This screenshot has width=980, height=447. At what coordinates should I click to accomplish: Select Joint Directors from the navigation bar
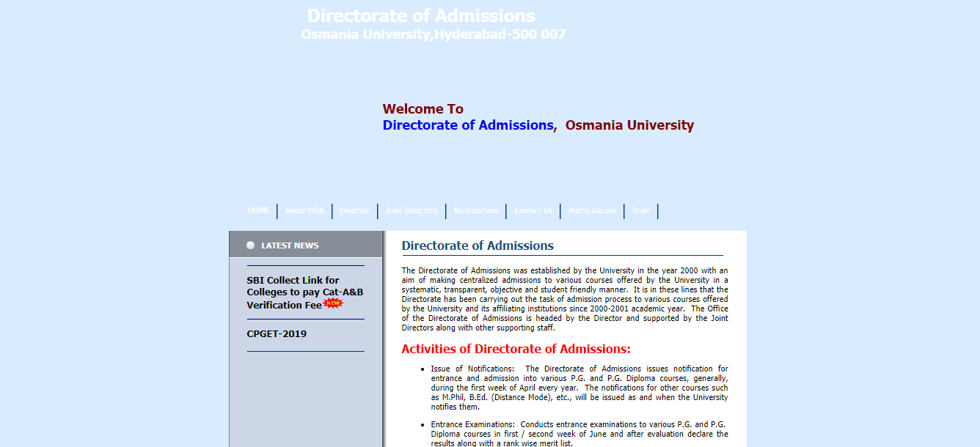coord(412,210)
